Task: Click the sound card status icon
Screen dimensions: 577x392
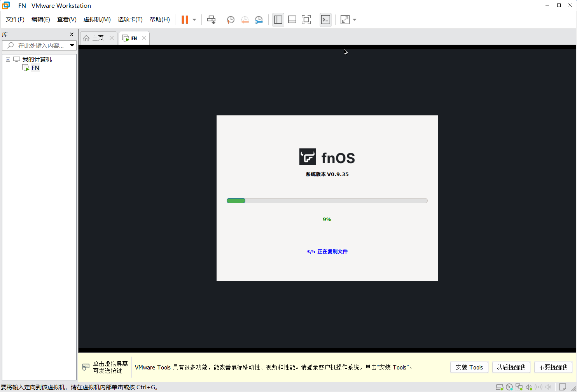Action: click(529, 387)
